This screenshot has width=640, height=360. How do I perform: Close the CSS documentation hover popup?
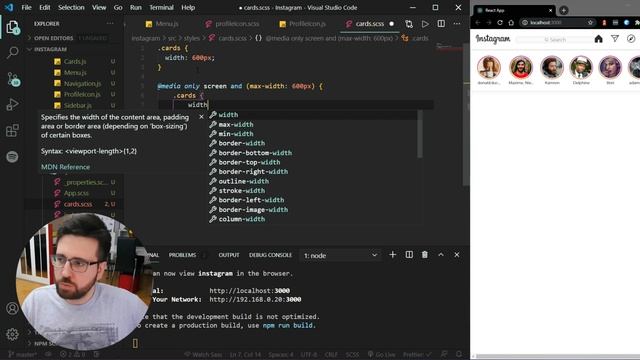tap(201, 117)
